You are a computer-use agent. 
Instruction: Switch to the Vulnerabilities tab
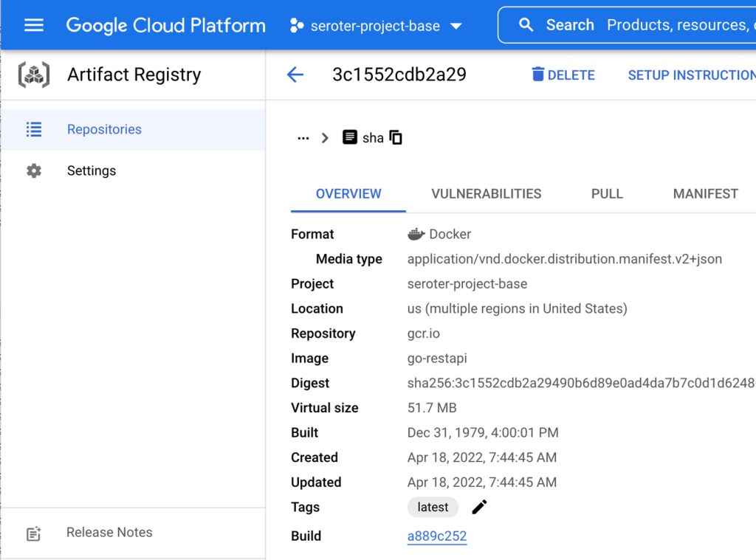(x=486, y=194)
